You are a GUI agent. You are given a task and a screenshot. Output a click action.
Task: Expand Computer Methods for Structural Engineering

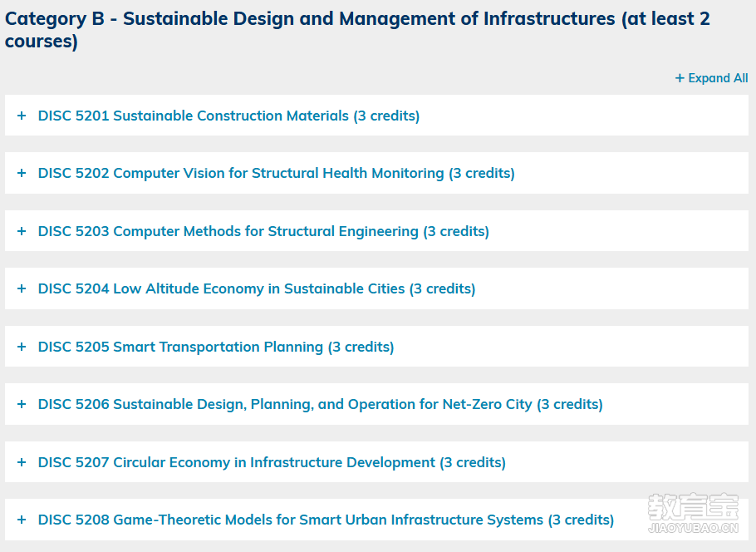pyautogui.click(x=263, y=232)
